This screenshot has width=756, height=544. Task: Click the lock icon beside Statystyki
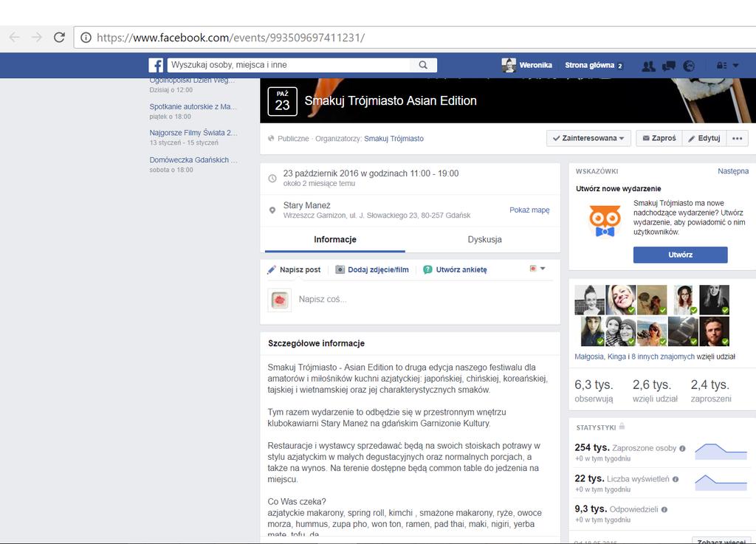pyautogui.click(x=622, y=427)
